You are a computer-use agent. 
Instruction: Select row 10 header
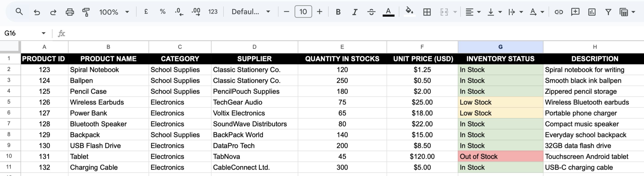pos(9,156)
